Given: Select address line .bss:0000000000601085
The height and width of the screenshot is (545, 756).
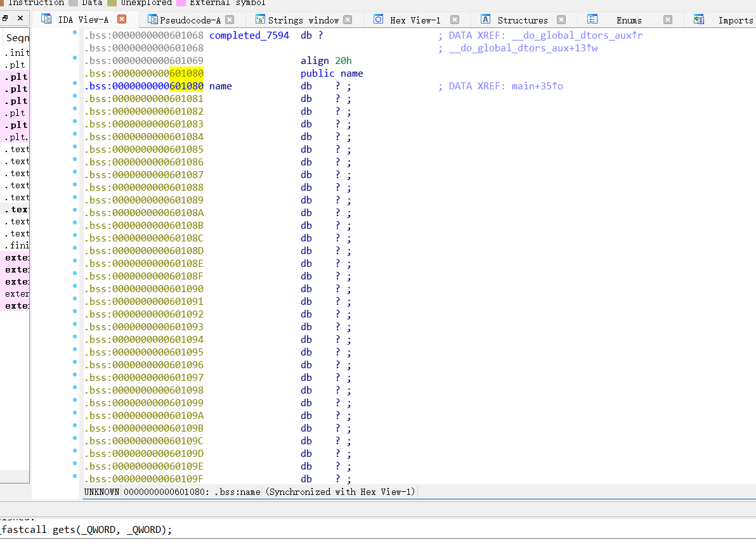Looking at the screenshot, I should pos(144,150).
